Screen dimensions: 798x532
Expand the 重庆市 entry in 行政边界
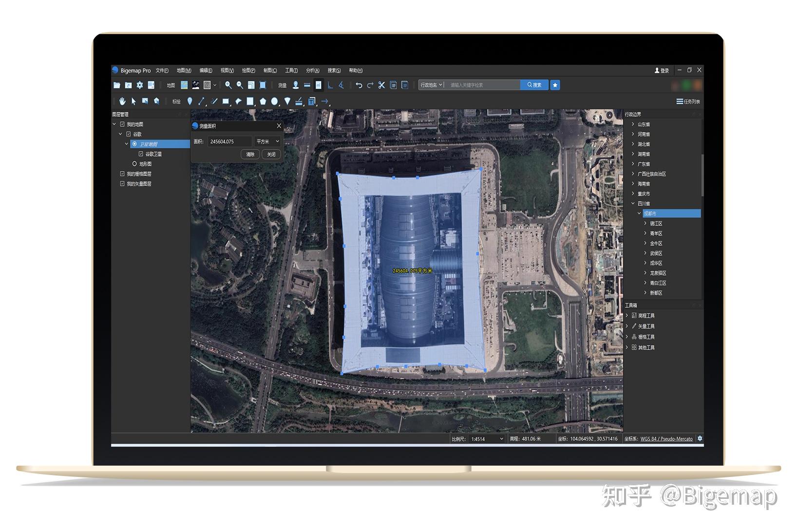click(633, 193)
